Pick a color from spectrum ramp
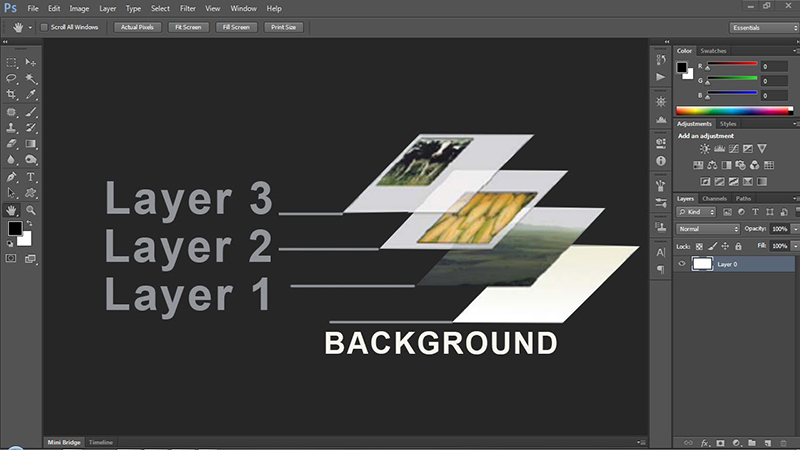 click(x=734, y=110)
